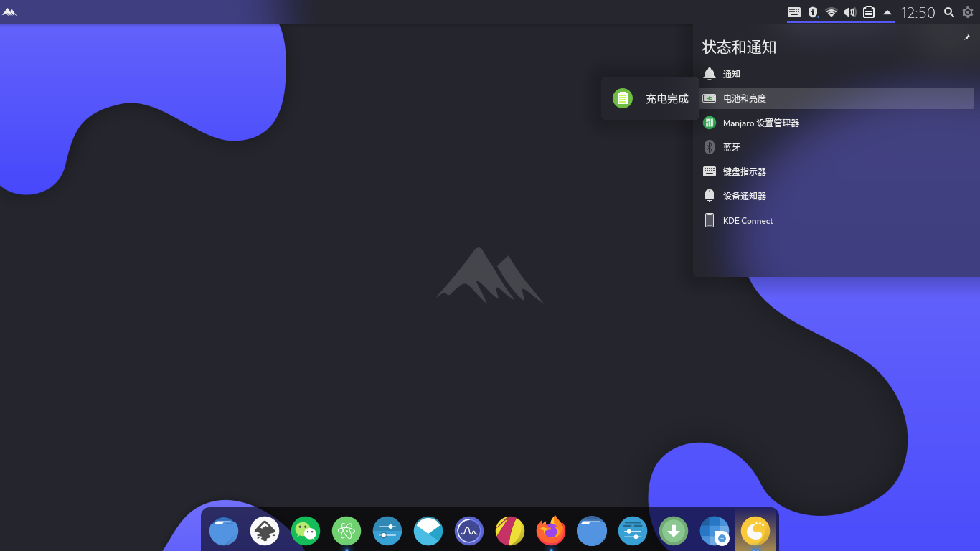Launch the purple waveform circle app

[469, 531]
